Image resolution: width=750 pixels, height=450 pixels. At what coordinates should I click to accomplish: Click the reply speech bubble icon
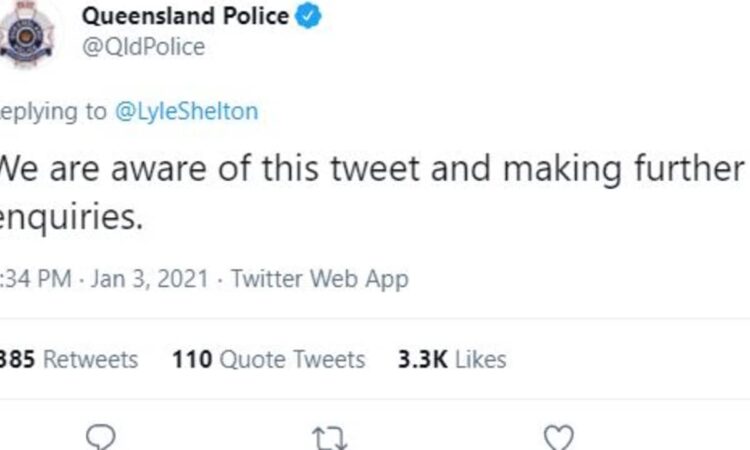(x=100, y=437)
